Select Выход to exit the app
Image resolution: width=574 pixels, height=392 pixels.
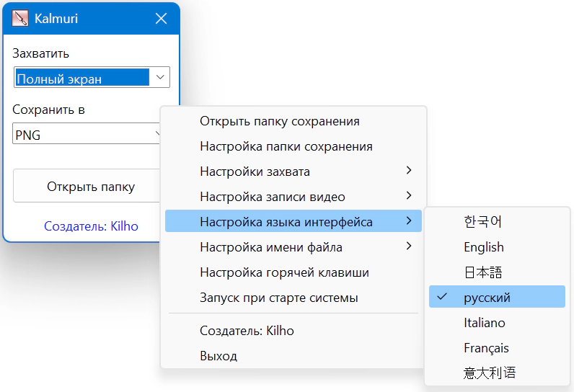[x=218, y=356]
